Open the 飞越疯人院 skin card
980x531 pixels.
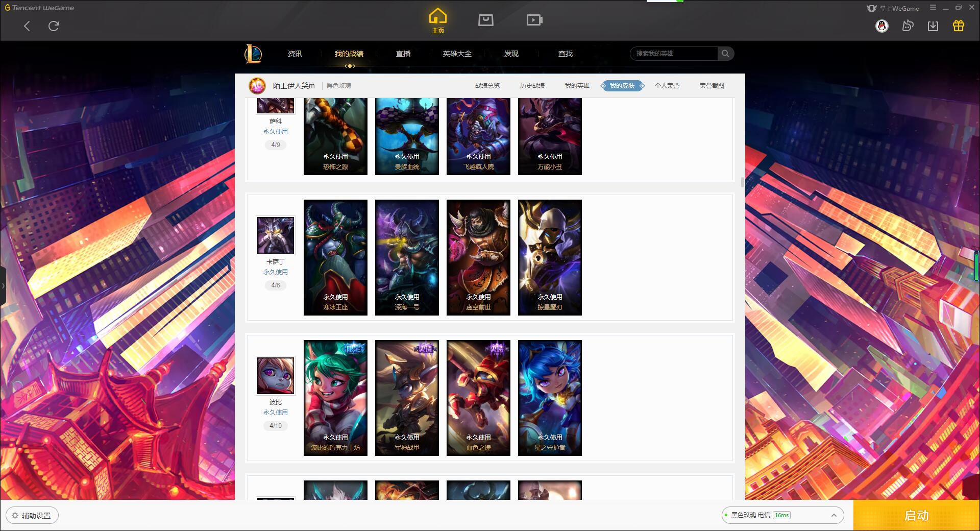tap(478, 136)
